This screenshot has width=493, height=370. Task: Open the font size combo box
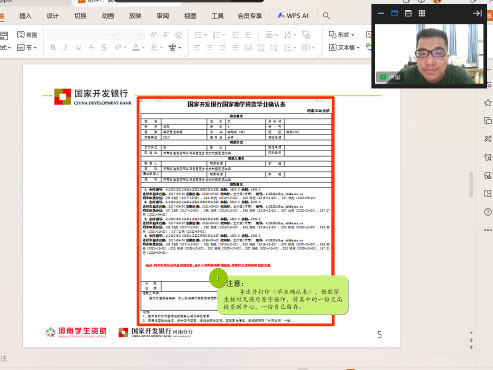click(131, 35)
